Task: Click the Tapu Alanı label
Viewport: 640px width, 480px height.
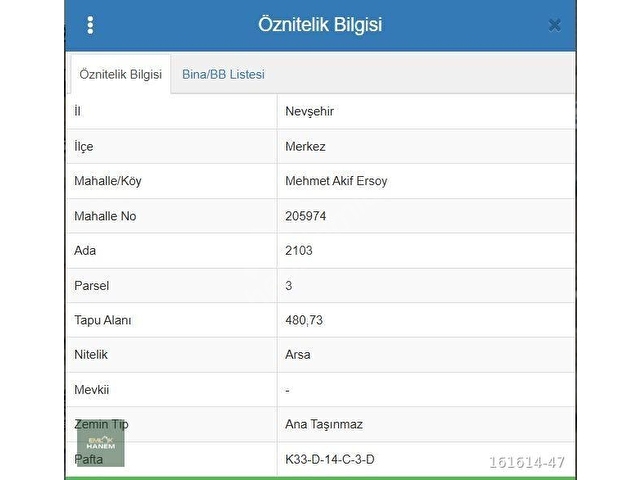Action: [103, 320]
